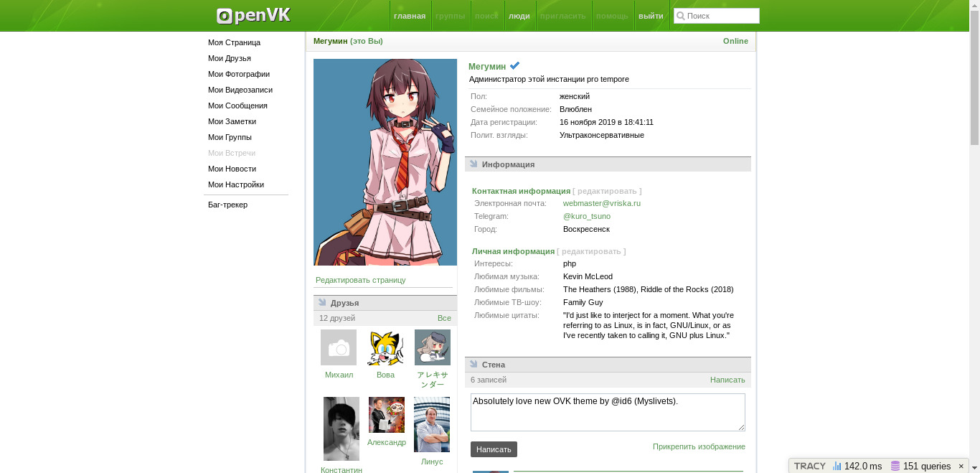This screenshot has width=980, height=473.
Task: Click the Tracy bar chart timing icon
Action: 837,466
